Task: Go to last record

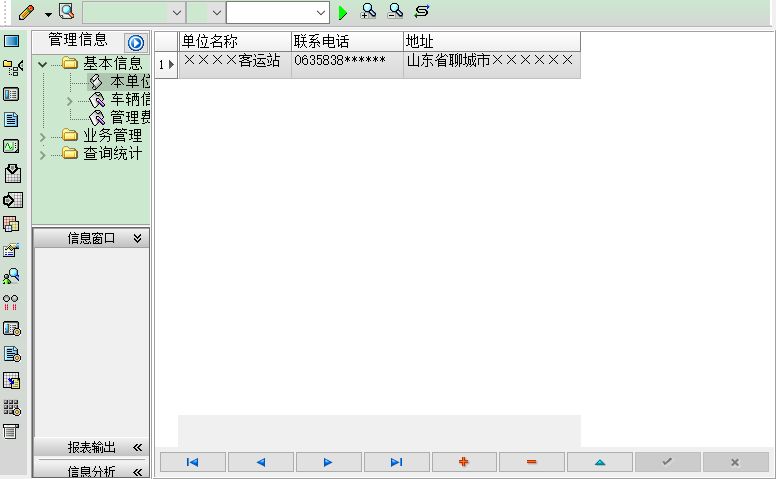Action: click(396, 462)
